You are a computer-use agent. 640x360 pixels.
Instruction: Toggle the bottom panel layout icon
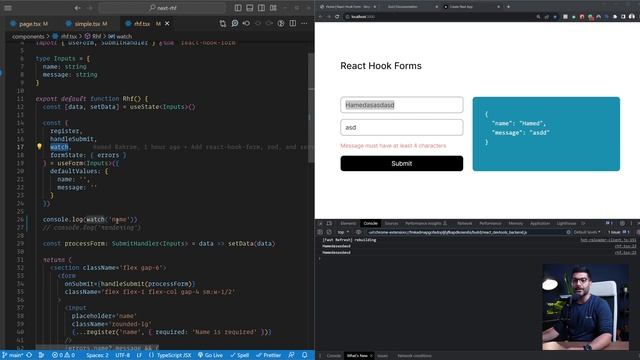(250, 8)
